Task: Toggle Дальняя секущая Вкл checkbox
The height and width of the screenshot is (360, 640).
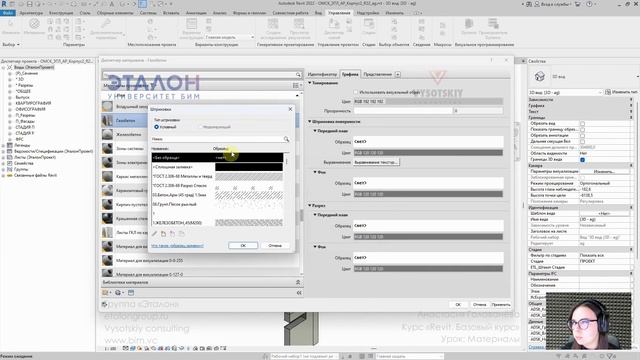Action: (x=582, y=142)
